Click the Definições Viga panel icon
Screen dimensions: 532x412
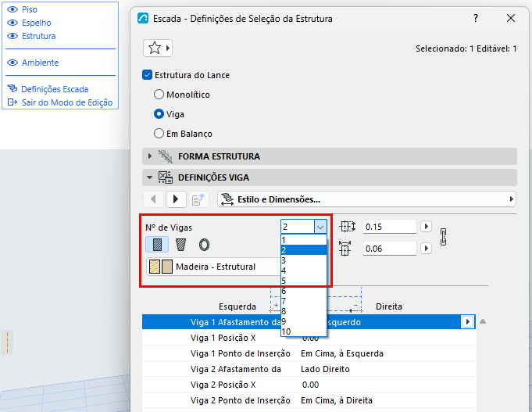click(x=166, y=177)
